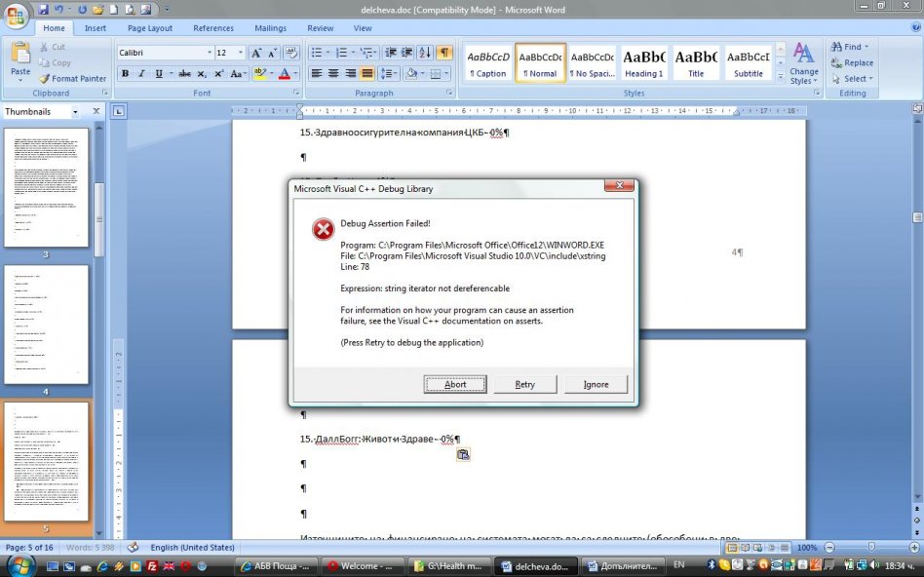924x577 pixels.
Task: Select the page 4 thumbnail
Action: pos(46,325)
